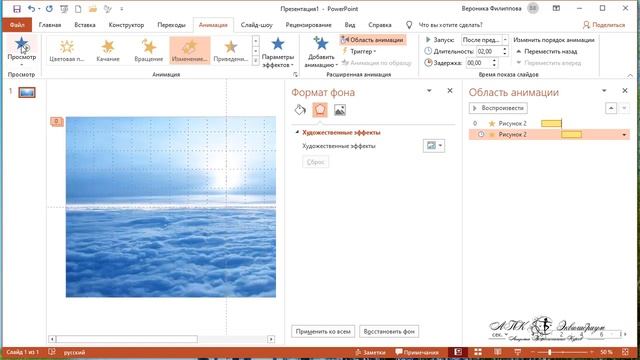
Task: Save the presentation from the quick access toolbar
Action: [x=17, y=9]
